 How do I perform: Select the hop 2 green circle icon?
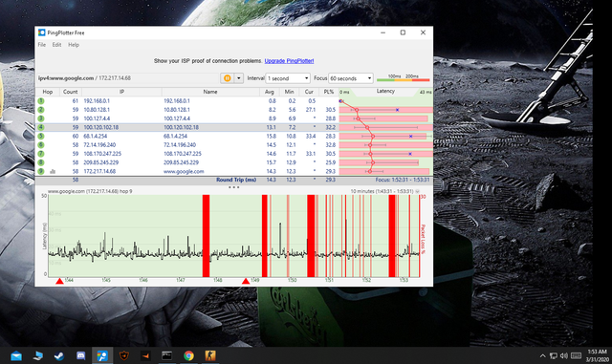41,110
